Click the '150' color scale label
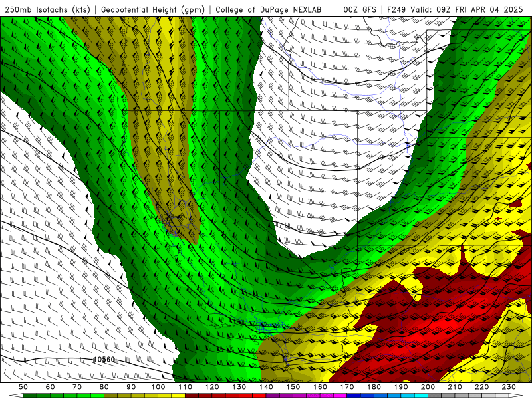This screenshot has width=532, height=399. [x=293, y=387]
